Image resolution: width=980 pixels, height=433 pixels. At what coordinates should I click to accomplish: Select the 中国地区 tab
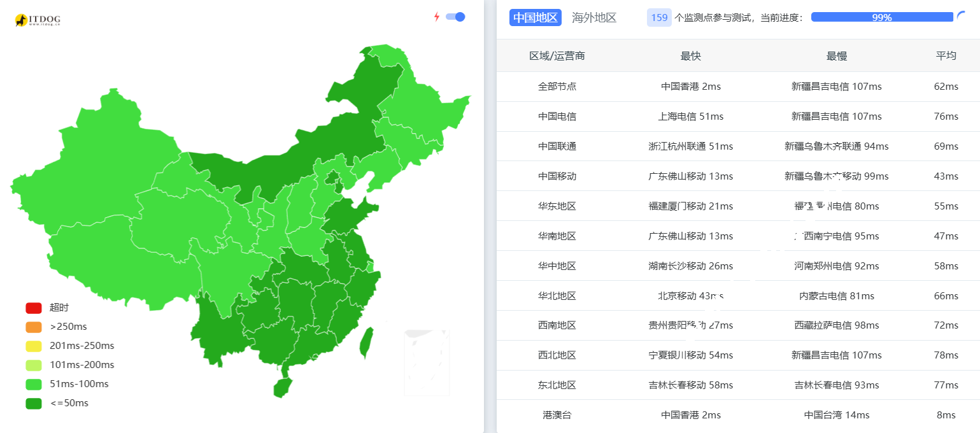535,17
